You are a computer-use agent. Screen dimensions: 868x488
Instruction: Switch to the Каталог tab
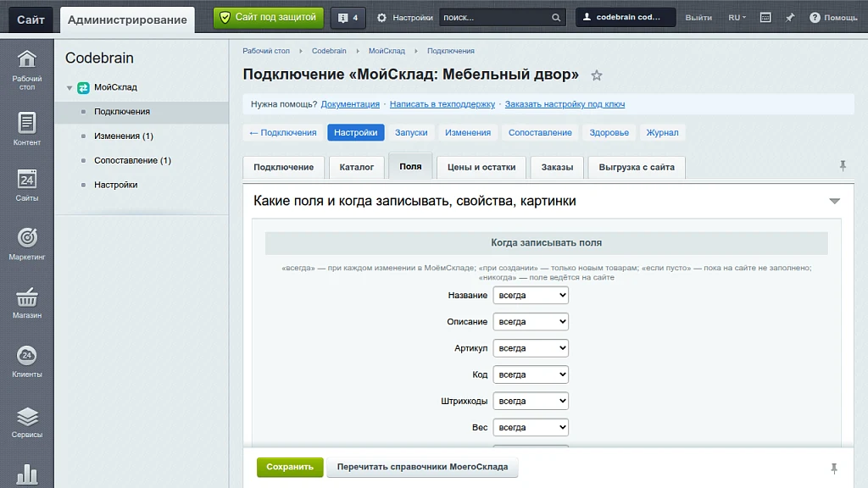(357, 167)
